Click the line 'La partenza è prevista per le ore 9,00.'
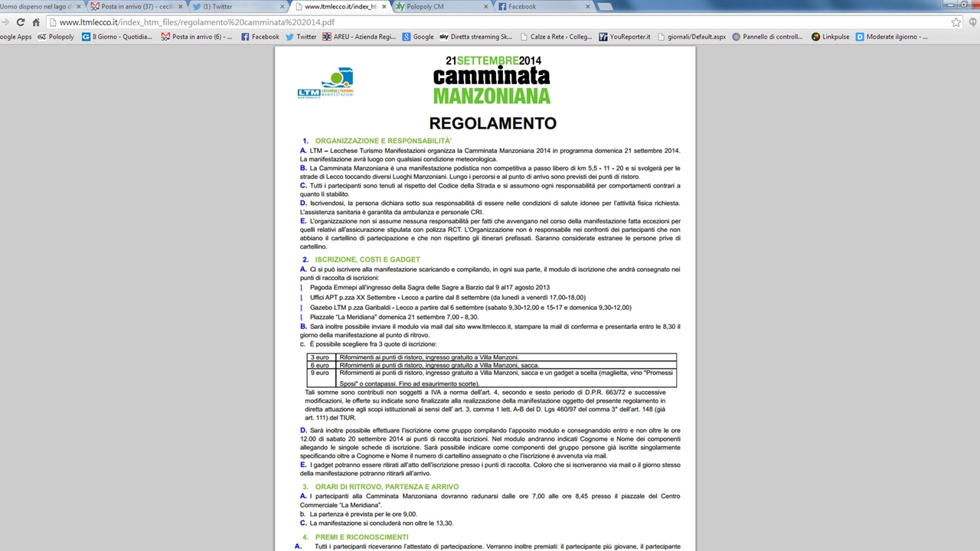Viewport: 980px width, 551px height. [x=363, y=514]
